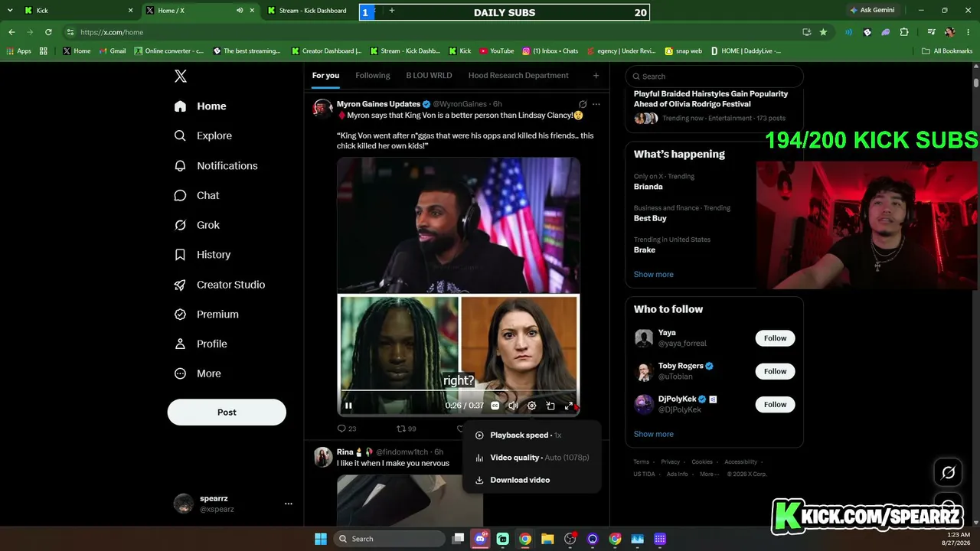Click the Grok floating button
980x551 pixels.
(948, 473)
